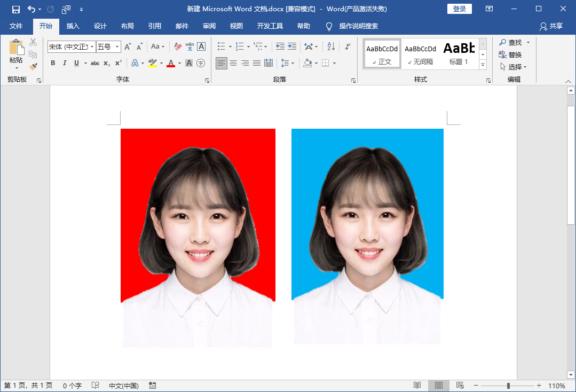Click the spelling check status icon
The image size is (576, 392).
tap(96, 386)
